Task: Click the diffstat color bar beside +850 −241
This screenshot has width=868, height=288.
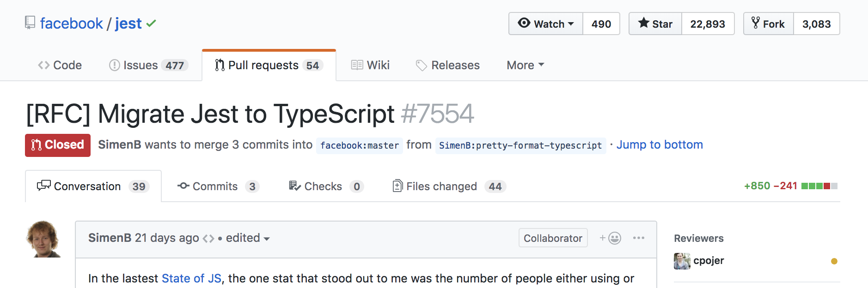Action: pos(819,186)
